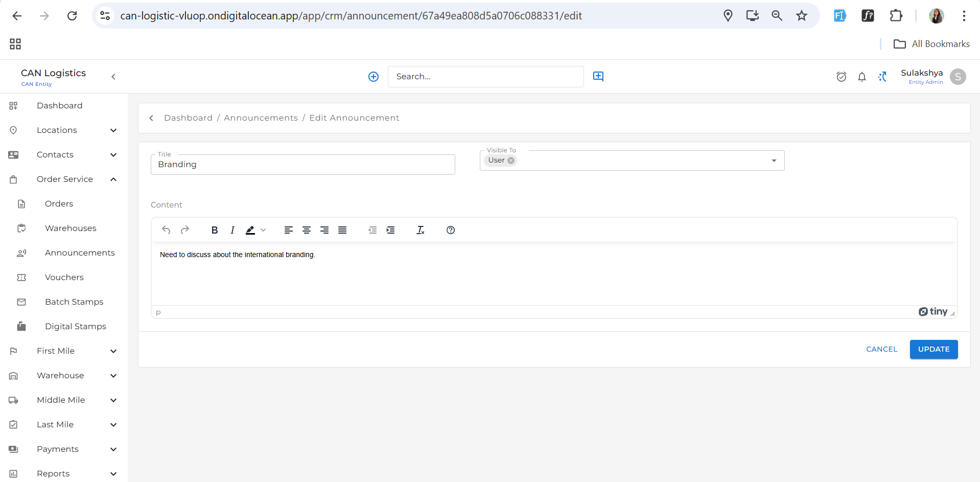Click the blue sparkle icon in header
This screenshot has height=482, width=980.
(x=882, y=77)
